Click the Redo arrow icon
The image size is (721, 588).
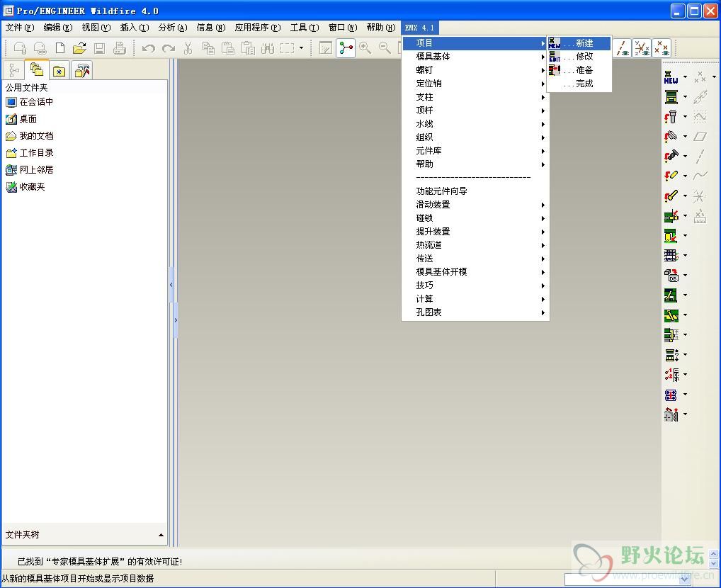pyautogui.click(x=169, y=48)
